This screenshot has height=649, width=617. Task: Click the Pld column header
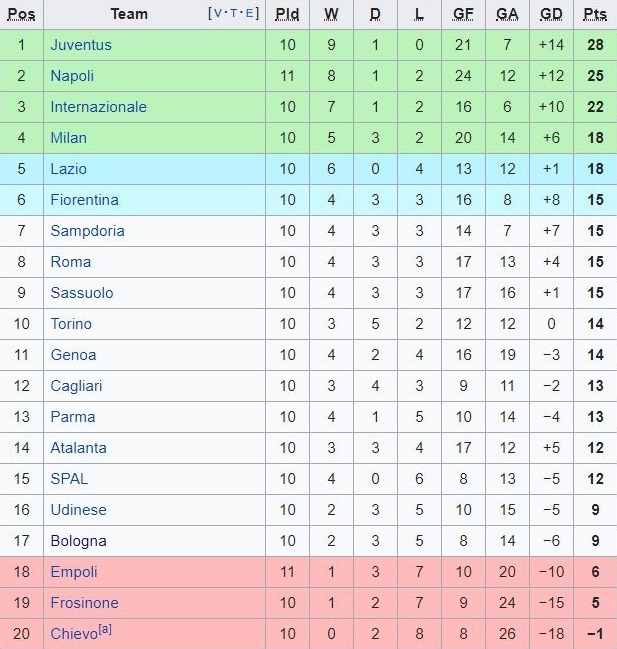(x=287, y=14)
